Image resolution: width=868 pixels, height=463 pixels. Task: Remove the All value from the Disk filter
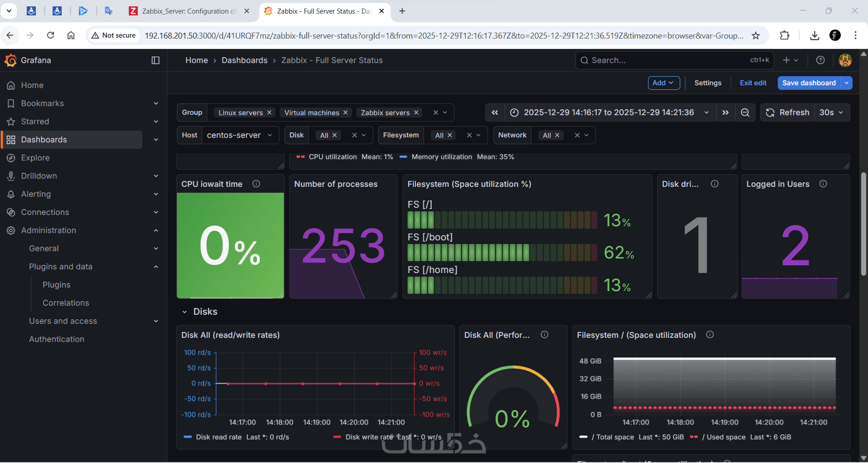pyautogui.click(x=335, y=135)
